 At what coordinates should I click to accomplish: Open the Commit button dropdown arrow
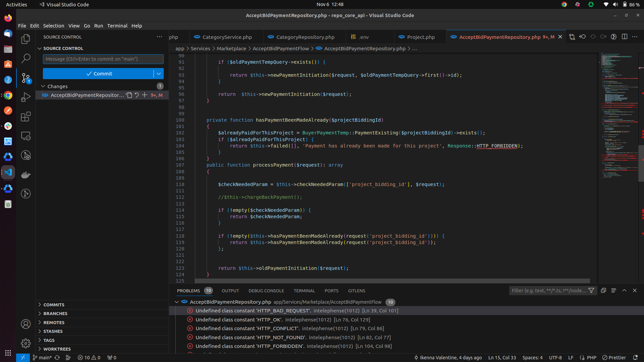point(159,74)
